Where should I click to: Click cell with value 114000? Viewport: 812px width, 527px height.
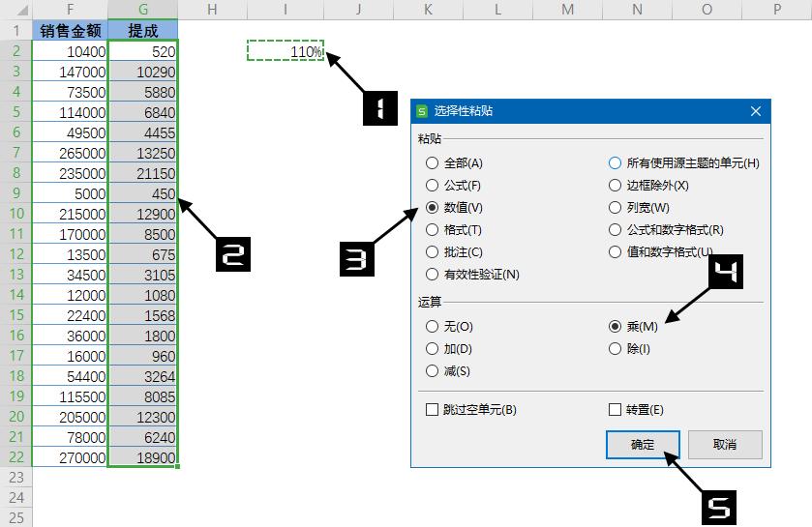[x=70, y=112]
